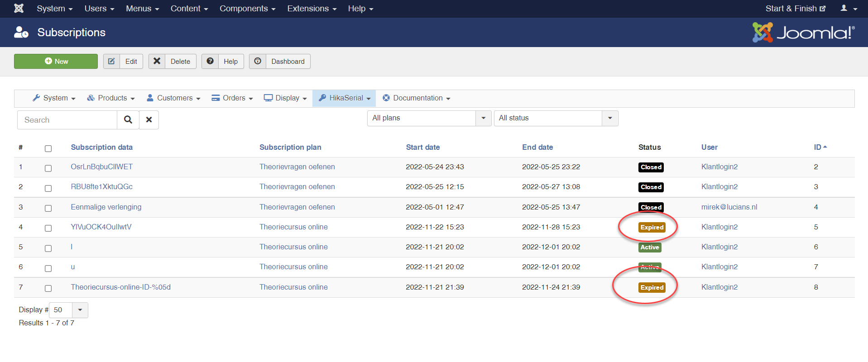This screenshot has height=362, width=868.
Task: Click the search magnifier button
Action: tap(128, 120)
